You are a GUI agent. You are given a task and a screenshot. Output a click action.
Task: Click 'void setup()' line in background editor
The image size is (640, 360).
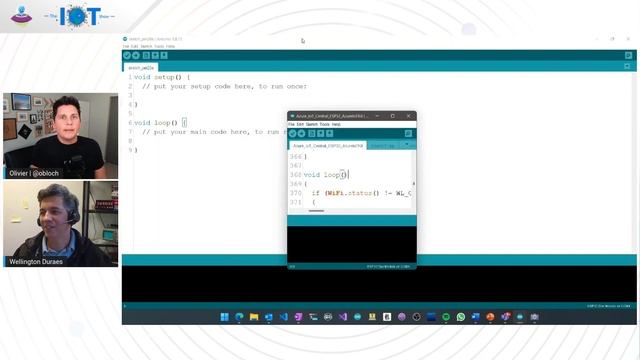pyautogui.click(x=162, y=77)
